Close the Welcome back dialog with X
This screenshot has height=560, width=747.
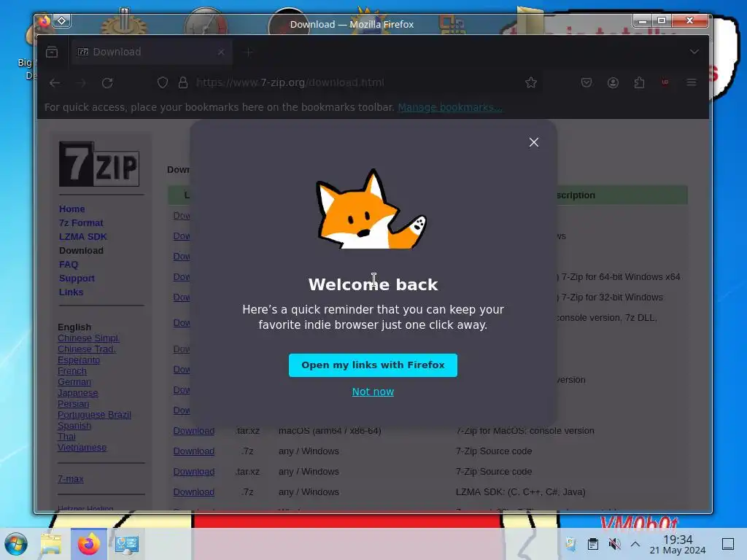[533, 142]
